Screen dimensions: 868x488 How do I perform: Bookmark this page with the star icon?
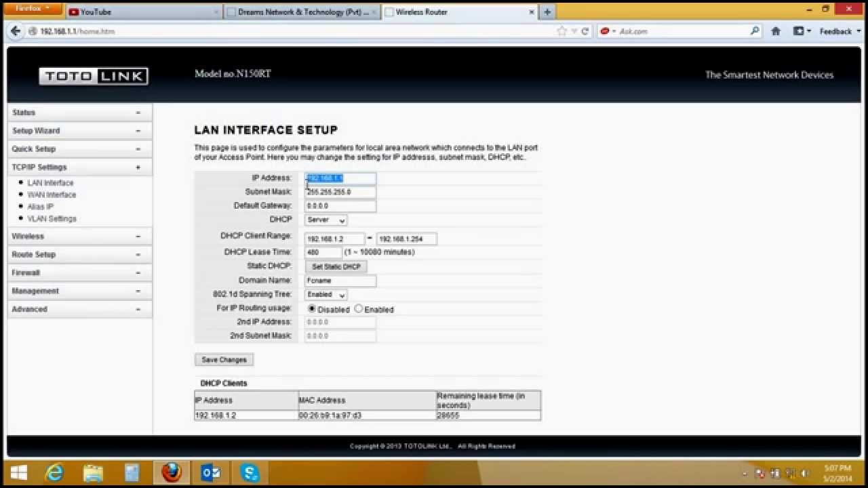point(561,31)
